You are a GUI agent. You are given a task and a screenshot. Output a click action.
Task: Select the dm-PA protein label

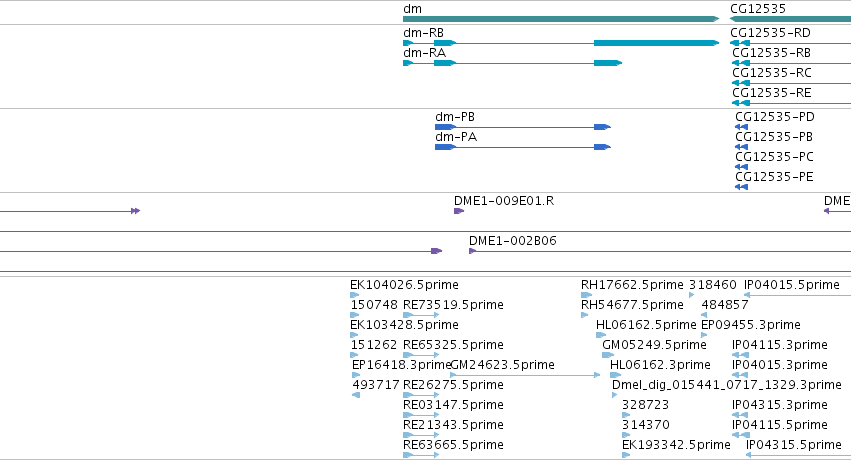456,137
